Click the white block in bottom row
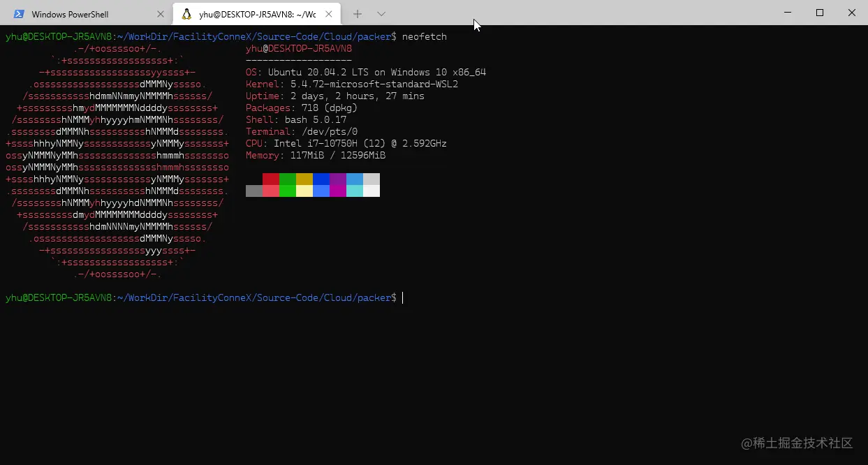Screen dimensions: 868x465 (372, 191)
